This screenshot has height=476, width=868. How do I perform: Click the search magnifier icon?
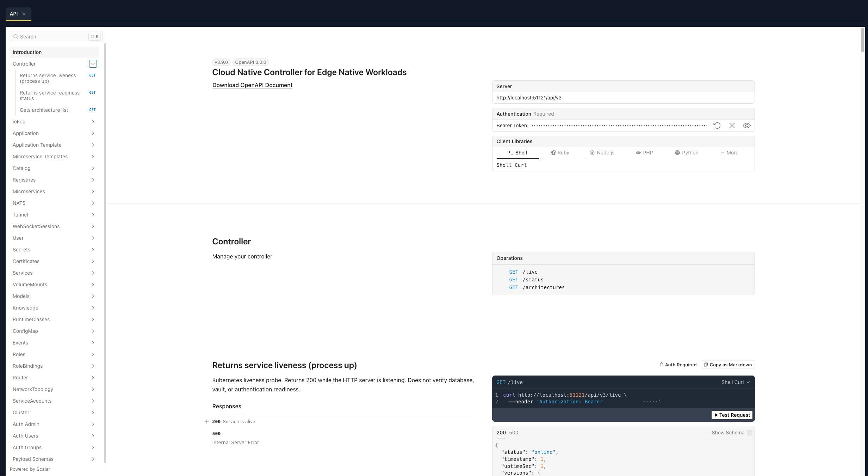point(15,37)
